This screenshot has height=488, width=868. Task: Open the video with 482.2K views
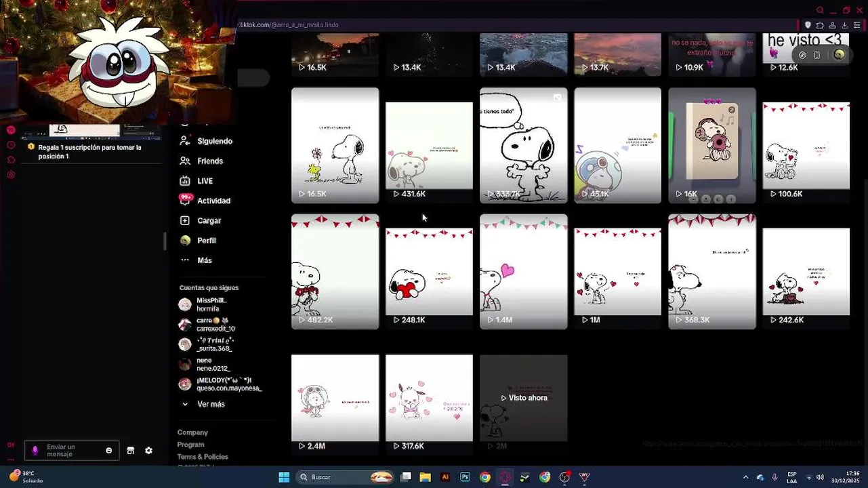(335, 272)
